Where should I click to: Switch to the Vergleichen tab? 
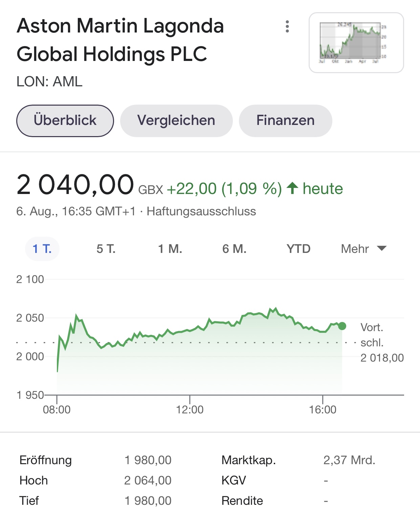[176, 121]
